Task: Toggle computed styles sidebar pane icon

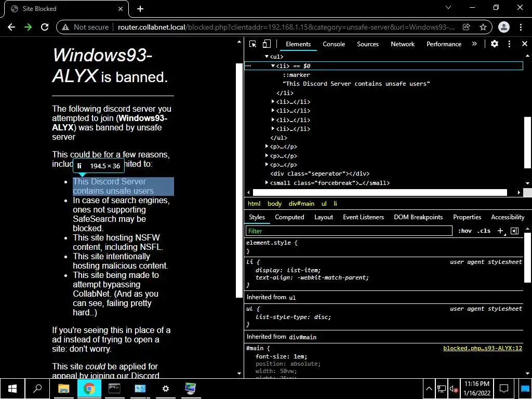Action: 515,231
